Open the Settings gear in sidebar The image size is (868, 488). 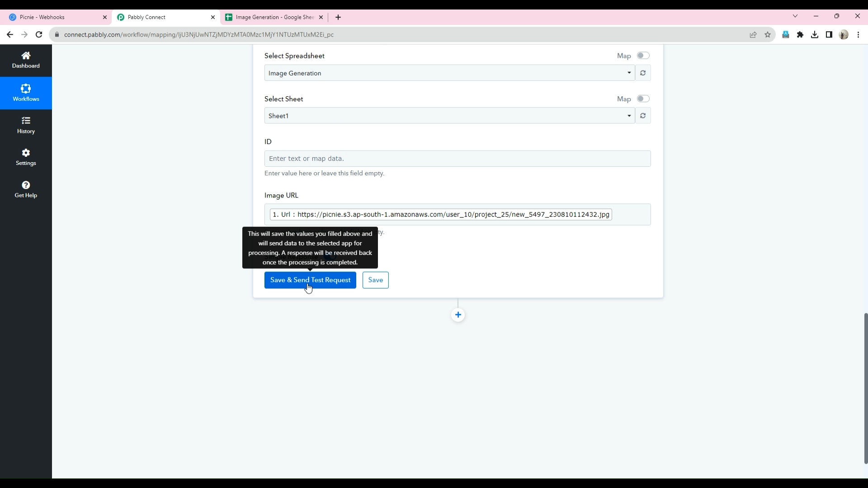tap(26, 153)
